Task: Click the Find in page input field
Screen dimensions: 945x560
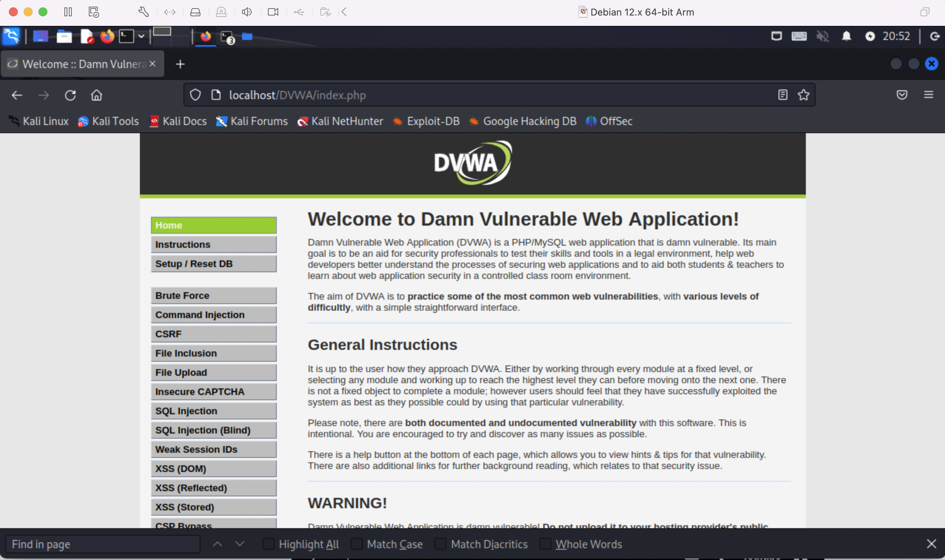Action: 102,544
